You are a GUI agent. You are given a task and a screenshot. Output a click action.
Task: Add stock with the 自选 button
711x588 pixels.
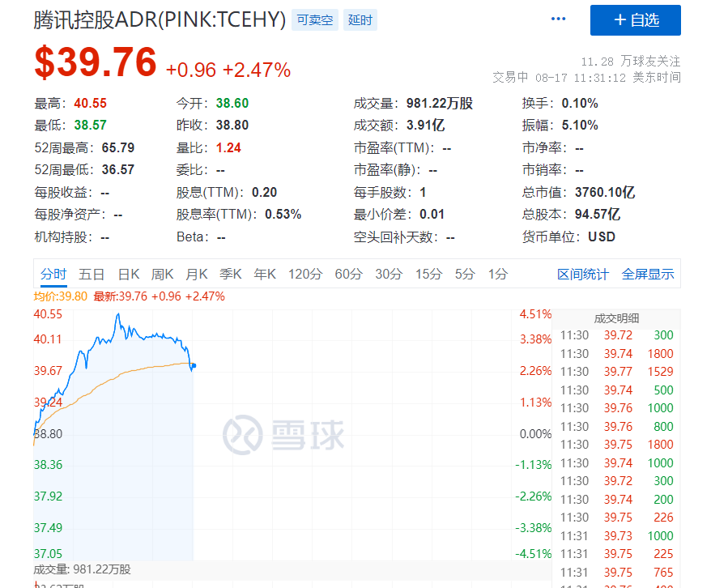coord(635,20)
